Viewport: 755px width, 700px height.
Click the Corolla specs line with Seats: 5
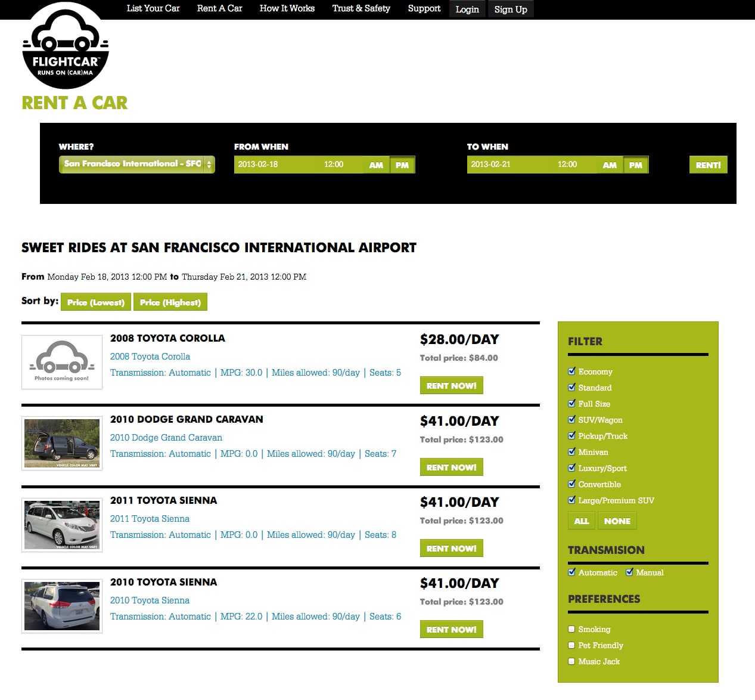256,373
